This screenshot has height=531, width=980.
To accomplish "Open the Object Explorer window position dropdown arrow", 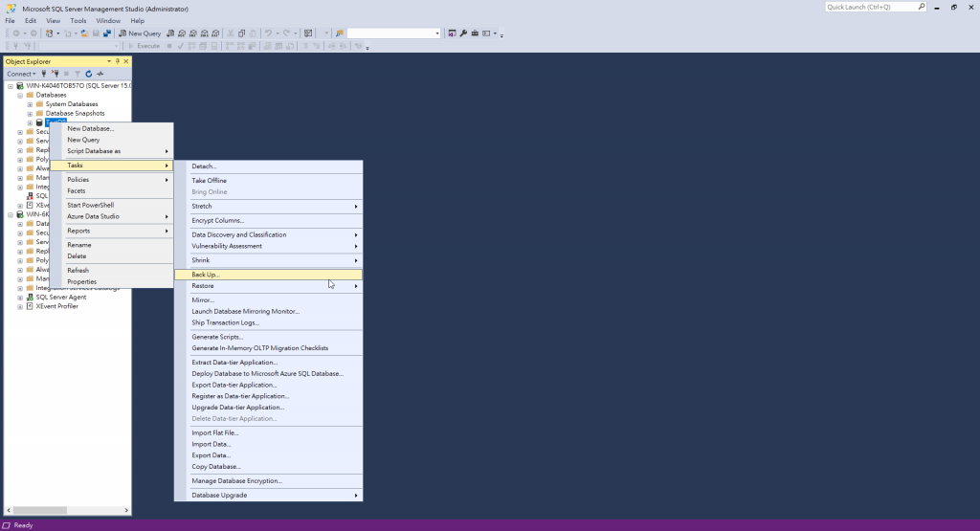I will tap(109, 61).
